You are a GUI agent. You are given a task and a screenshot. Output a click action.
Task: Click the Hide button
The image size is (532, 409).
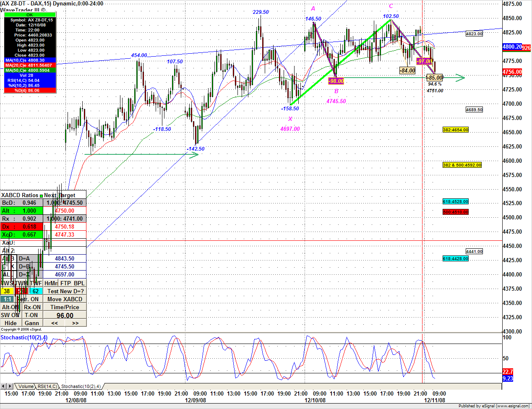[11, 323]
